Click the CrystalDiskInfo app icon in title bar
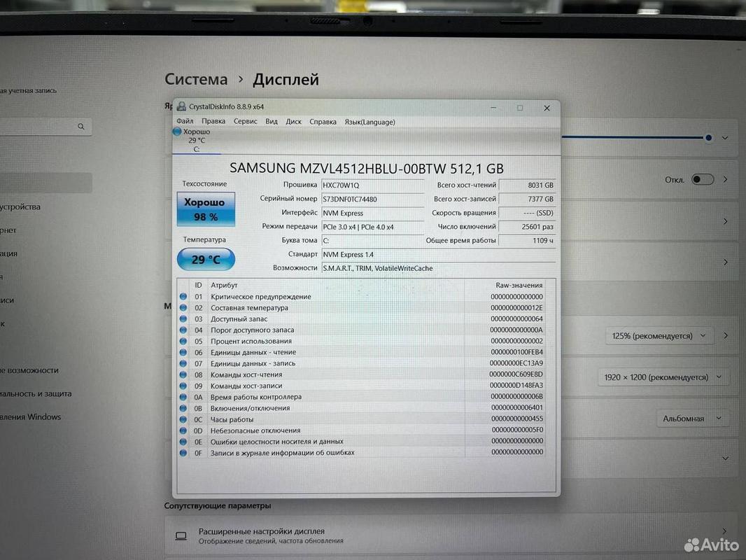This screenshot has width=746, height=560. 181,106
